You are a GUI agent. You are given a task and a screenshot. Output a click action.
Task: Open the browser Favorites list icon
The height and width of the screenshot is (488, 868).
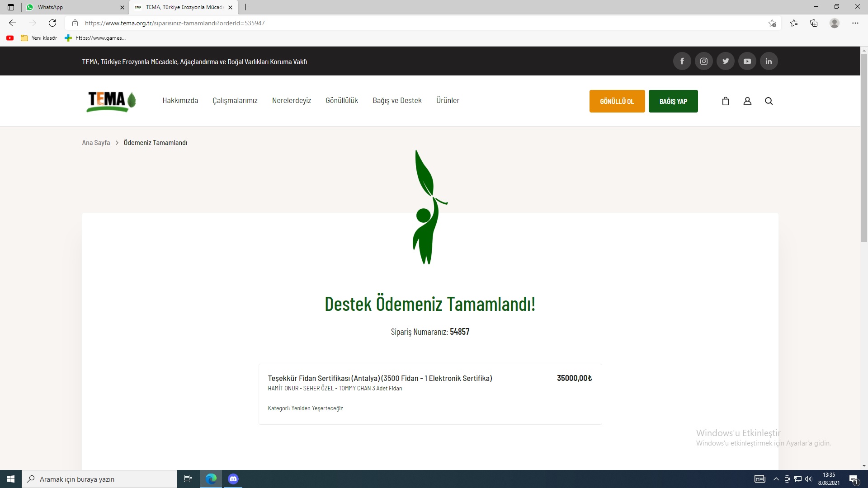(x=794, y=23)
